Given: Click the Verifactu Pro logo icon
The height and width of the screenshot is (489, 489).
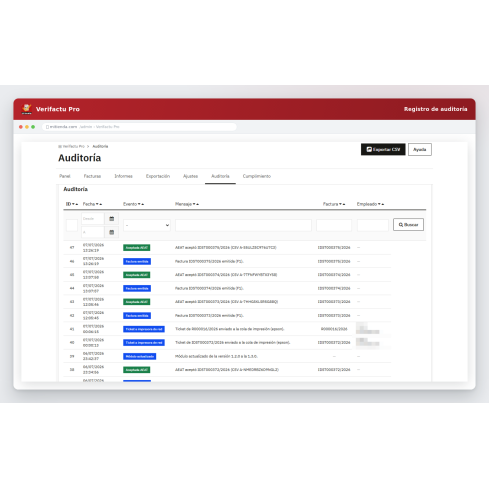Looking at the screenshot, I should point(26,109).
